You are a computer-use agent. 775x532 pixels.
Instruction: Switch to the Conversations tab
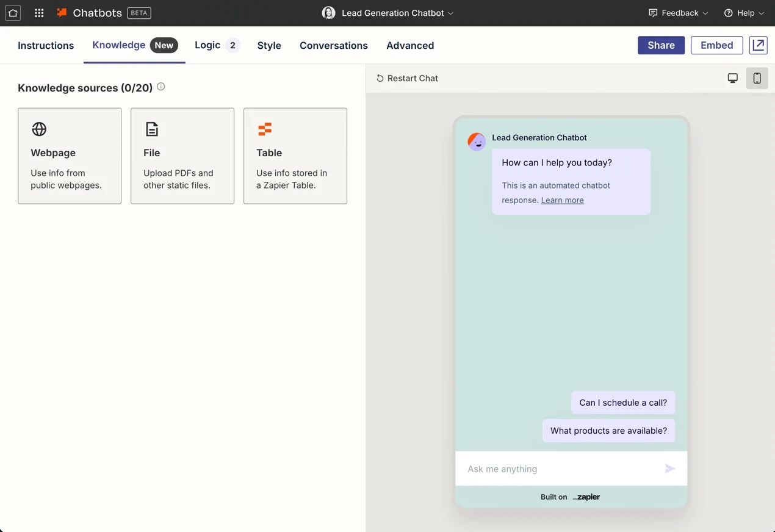pyautogui.click(x=333, y=45)
